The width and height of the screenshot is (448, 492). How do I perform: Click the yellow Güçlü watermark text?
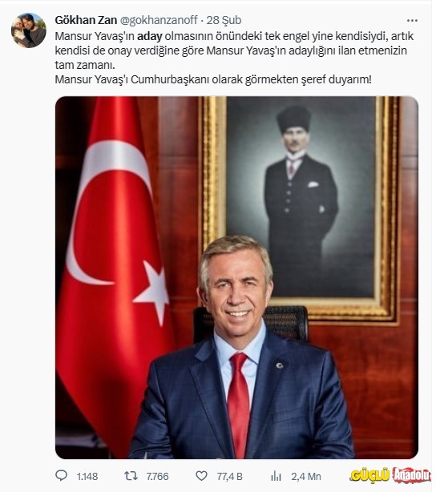pyautogui.click(x=370, y=475)
